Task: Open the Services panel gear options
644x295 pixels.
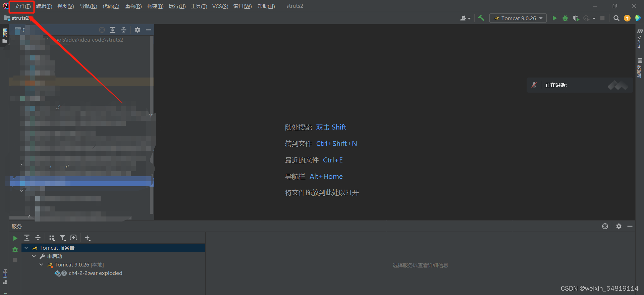Action: [x=619, y=226]
